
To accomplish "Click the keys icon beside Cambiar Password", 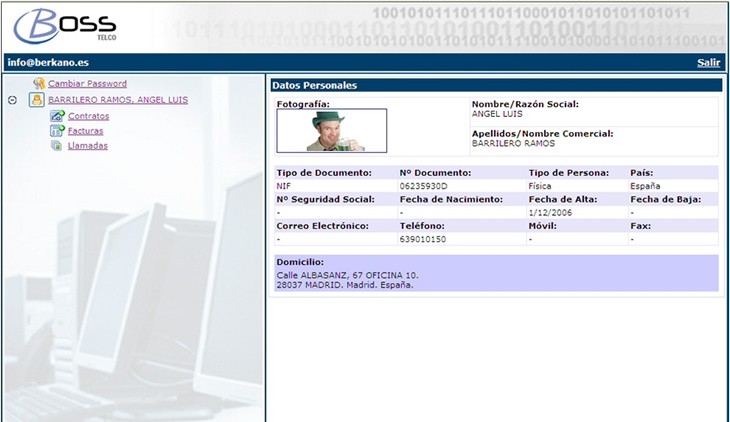I will click(x=38, y=84).
